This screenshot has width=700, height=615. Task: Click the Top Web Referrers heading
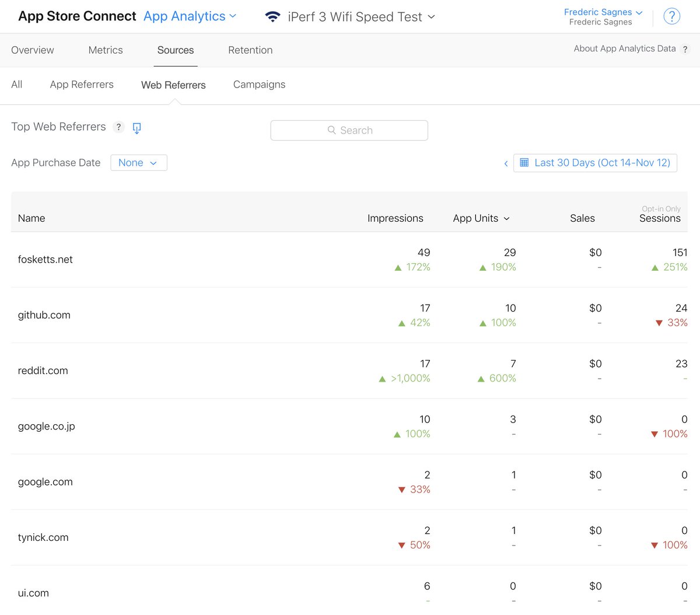point(58,127)
